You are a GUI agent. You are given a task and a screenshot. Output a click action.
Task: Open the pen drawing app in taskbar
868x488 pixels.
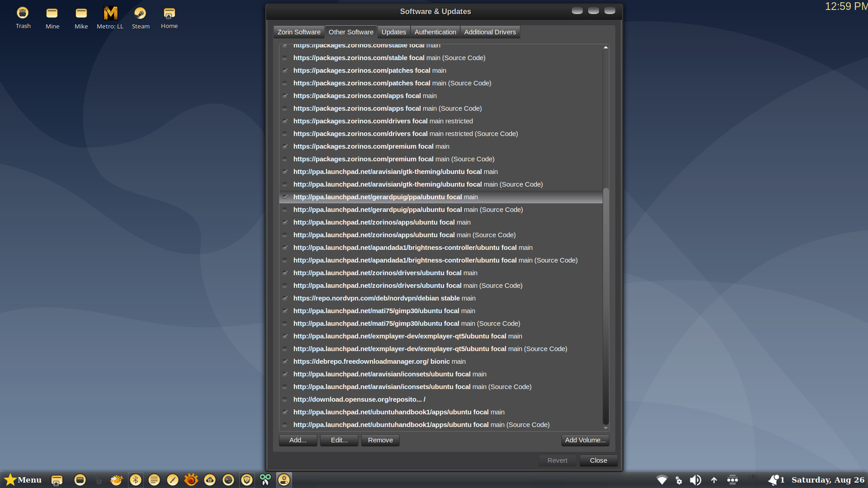pos(173,480)
